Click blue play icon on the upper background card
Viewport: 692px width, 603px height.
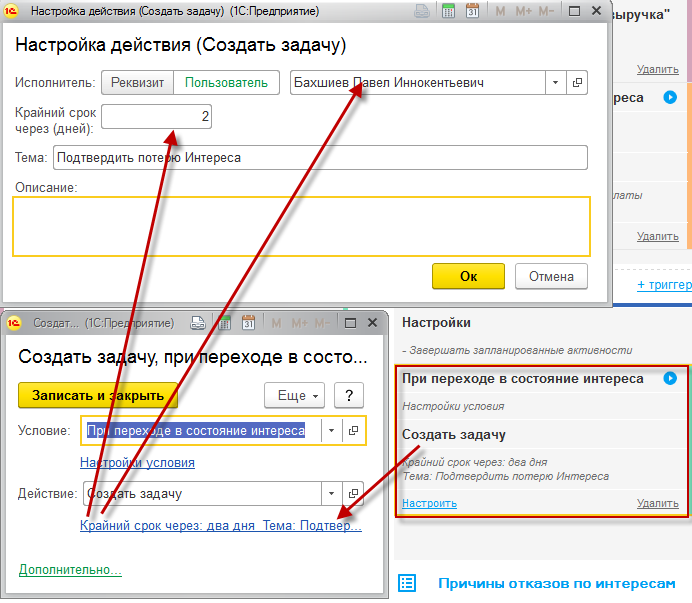click(670, 97)
